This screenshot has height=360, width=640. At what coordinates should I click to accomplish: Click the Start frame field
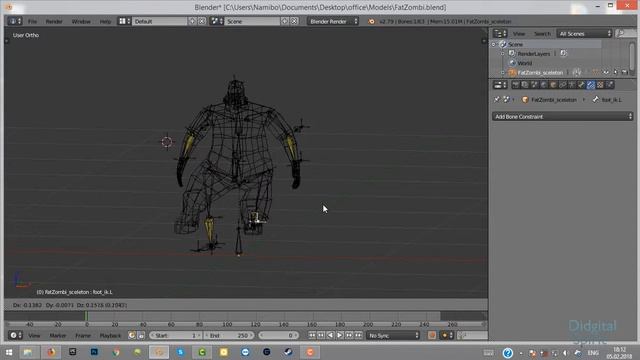[x=176, y=336]
